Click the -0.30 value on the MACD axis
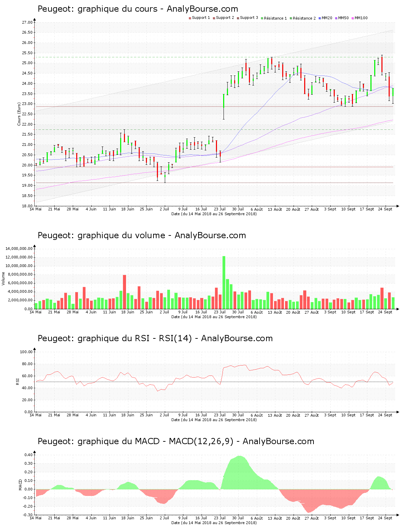This screenshot has width=412, height=532. point(28,515)
